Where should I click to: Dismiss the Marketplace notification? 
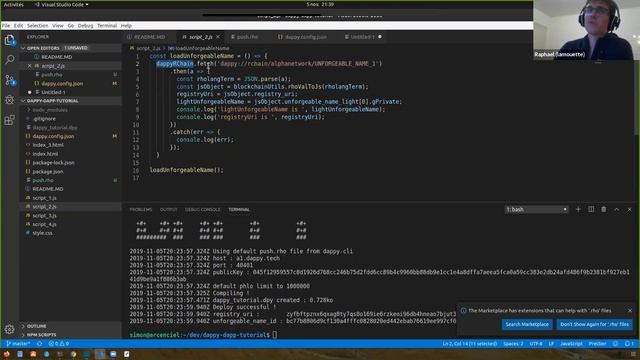(x=630, y=311)
